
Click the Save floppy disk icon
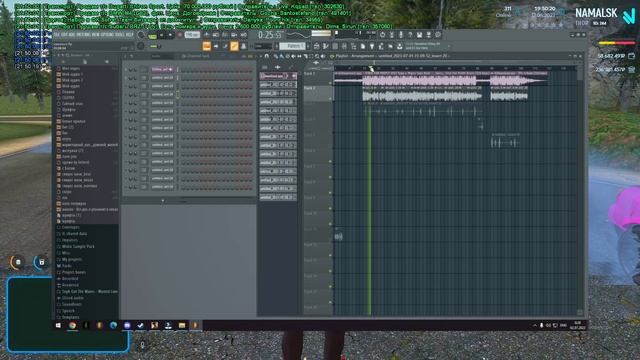coord(419,35)
